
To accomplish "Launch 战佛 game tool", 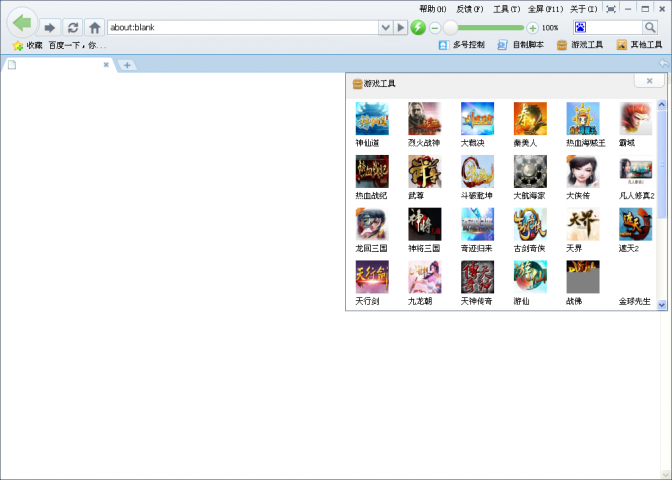I will 583,277.
